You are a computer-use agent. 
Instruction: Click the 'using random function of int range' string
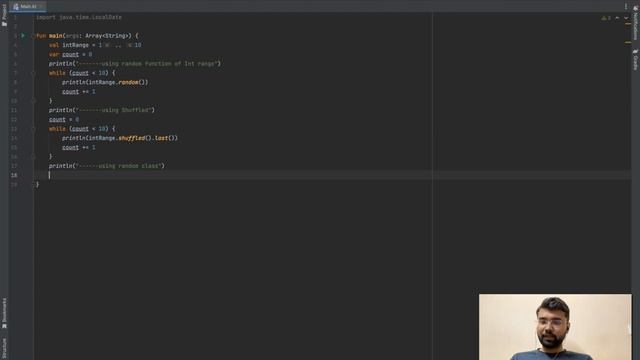coord(148,64)
